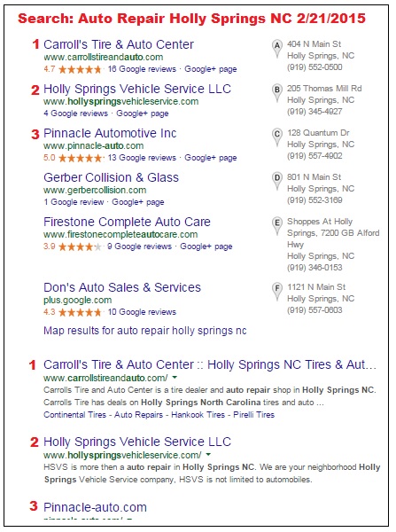The height and width of the screenshot is (532, 396).
Task: Click map pin B marker
Action: pyautogui.click(x=277, y=93)
